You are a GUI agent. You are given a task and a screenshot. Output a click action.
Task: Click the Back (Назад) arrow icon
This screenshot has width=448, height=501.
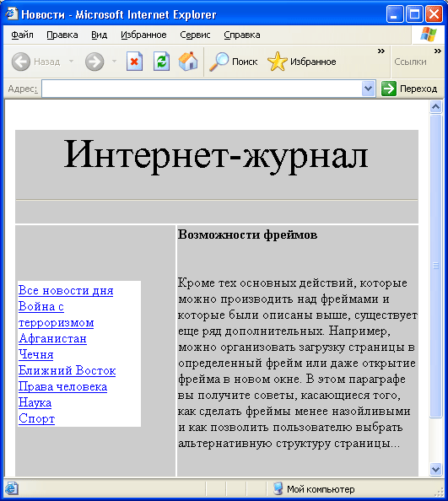click(21, 62)
